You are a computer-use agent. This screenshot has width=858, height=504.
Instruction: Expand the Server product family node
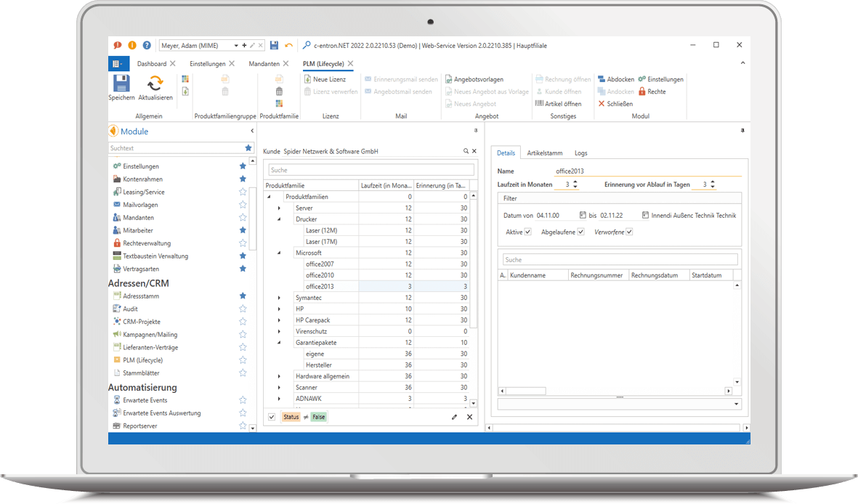[x=278, y=207]
